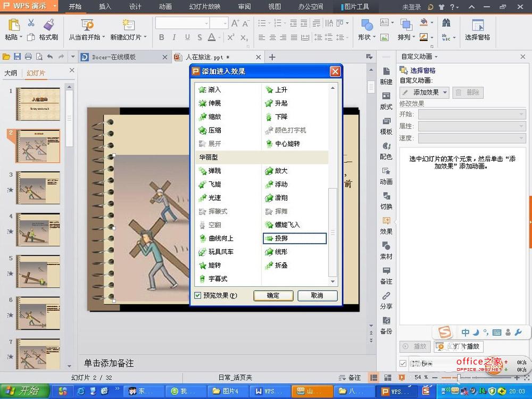
Task: Click the 确定 OK button in dialog
Action: coord(273,296)
